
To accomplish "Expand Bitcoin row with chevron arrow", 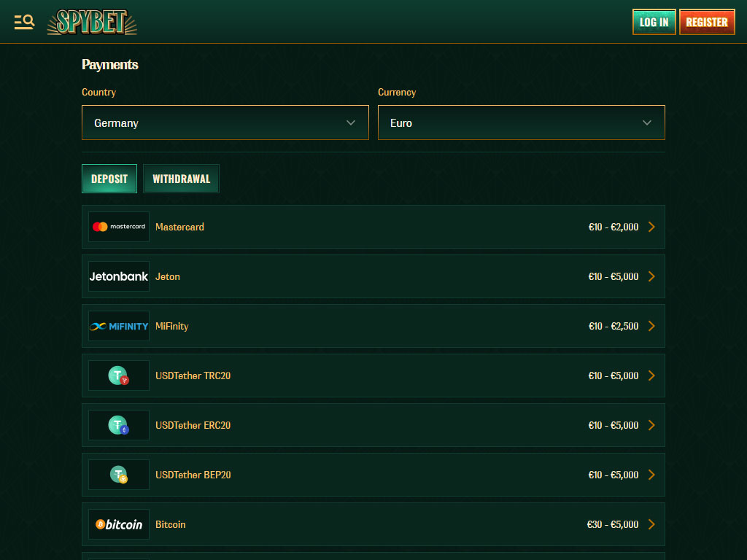I will tap(651, 524).
